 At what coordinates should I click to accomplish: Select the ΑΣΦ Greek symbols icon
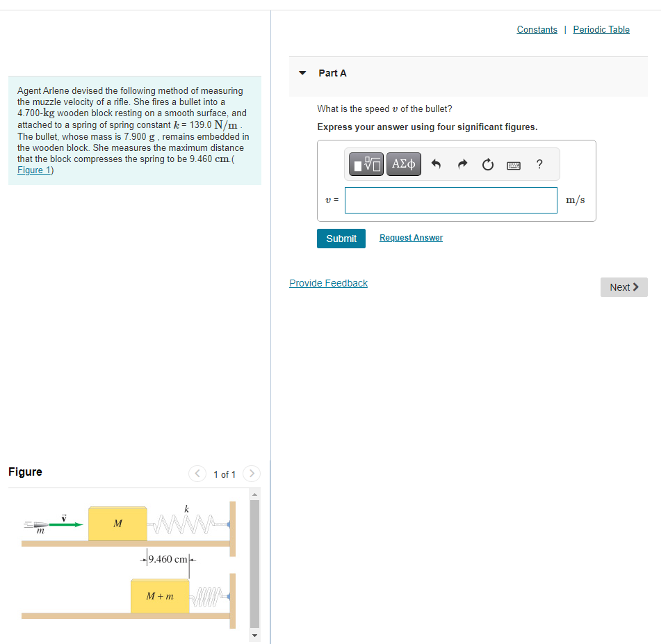[403, 163]
